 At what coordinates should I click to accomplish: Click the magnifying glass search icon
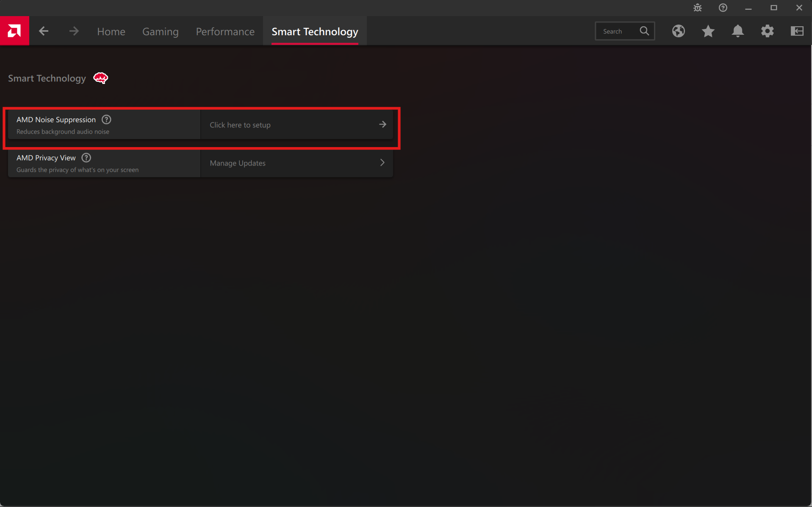pos(644,31)
